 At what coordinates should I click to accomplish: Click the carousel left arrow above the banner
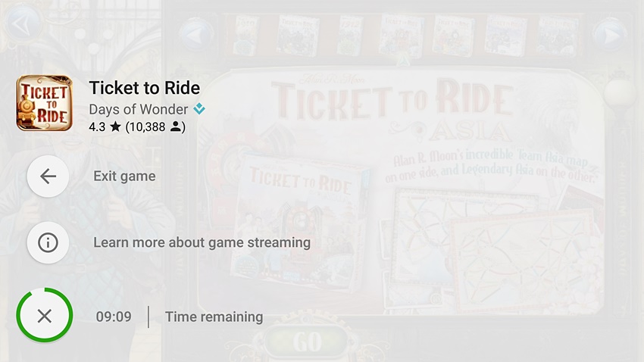point(197,35)
